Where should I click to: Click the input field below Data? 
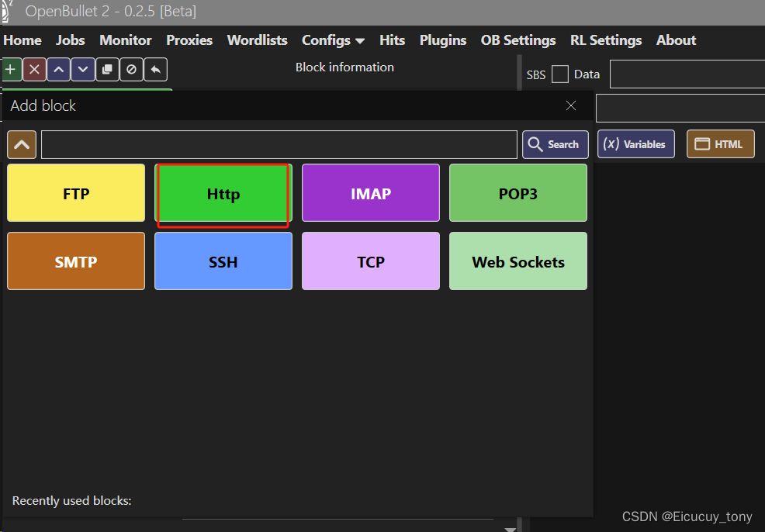click(x=680, y=109)
